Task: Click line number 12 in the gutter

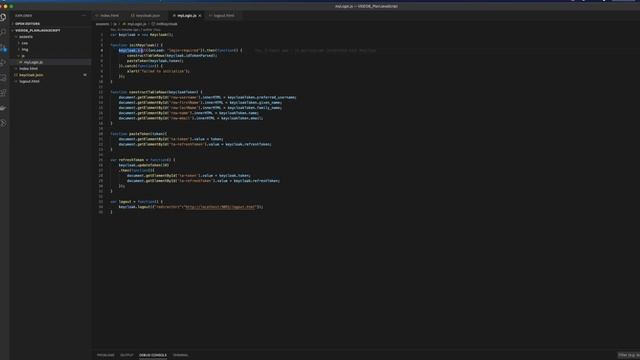Action: tap(101, 92)
